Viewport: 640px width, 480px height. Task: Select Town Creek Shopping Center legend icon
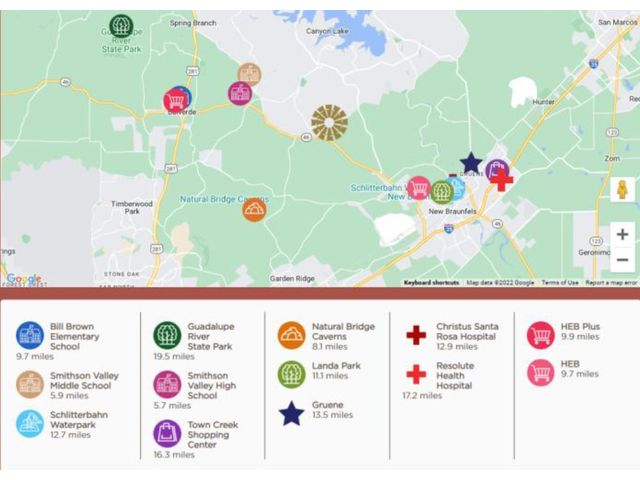167,433
